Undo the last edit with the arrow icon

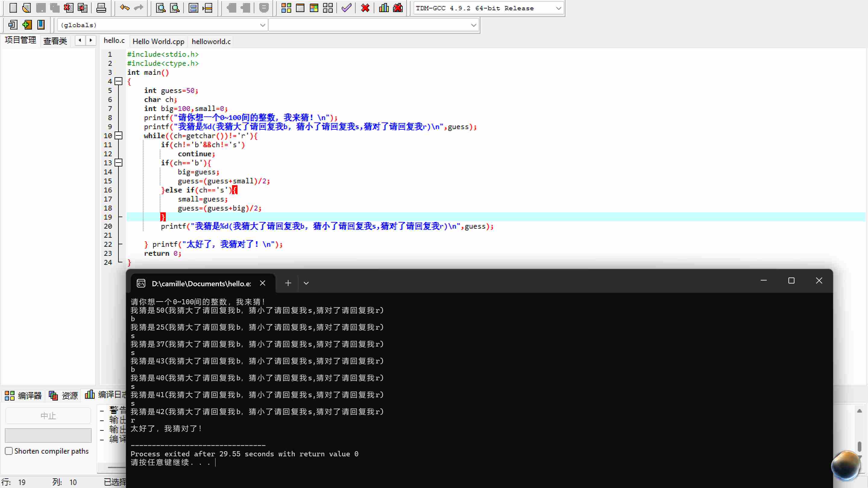pyautogui.click(x=125, y=8)
